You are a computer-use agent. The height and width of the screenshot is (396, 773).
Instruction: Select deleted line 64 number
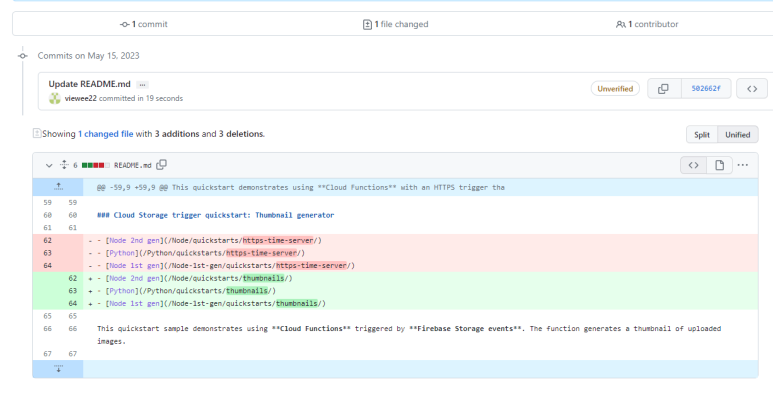[x=47, y=265]
